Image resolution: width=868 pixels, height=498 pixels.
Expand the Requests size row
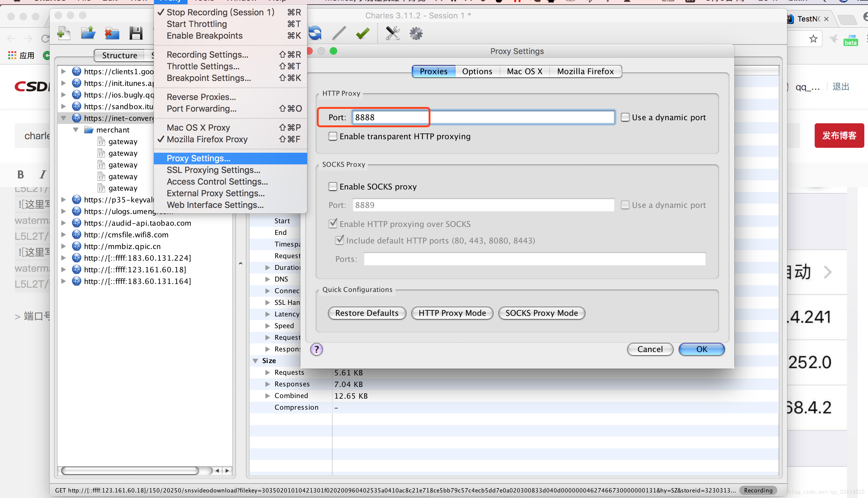(268, 372)
